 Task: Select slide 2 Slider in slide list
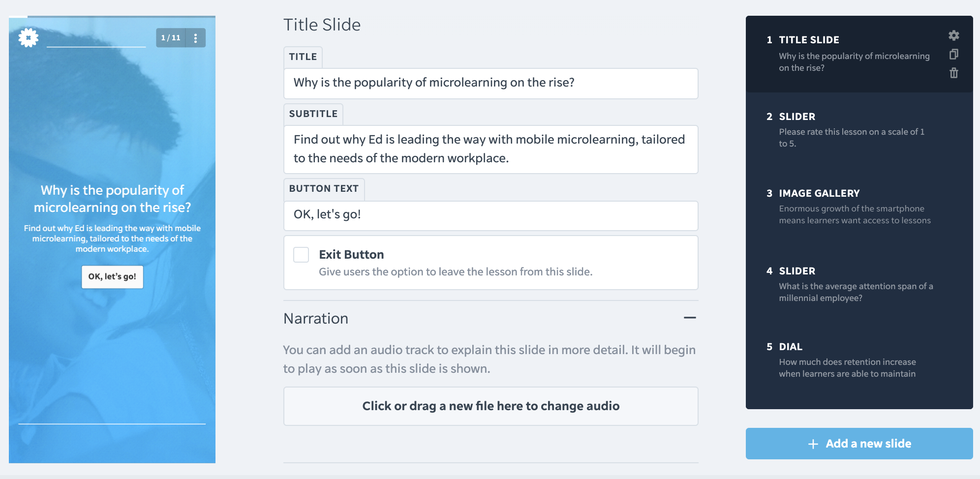pyautogui.click(x=859, y=130)
